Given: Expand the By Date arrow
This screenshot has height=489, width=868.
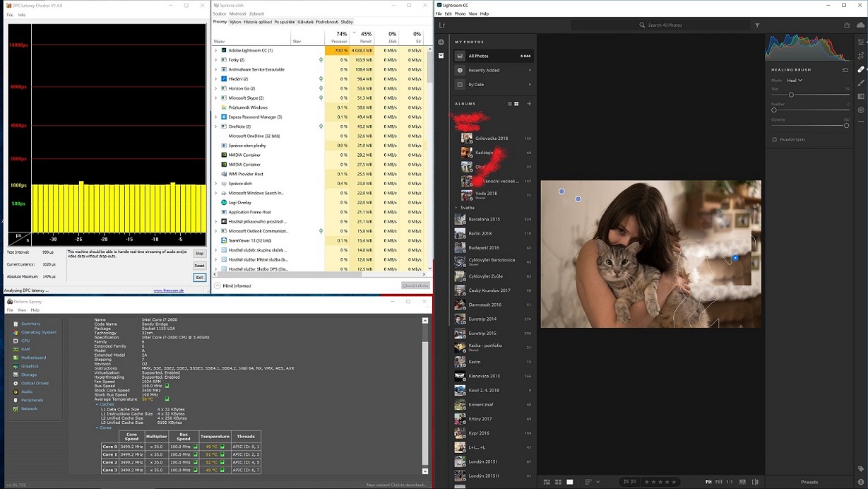Looking at the screenshot, I should pyautogui.click(x=530, y=84).
